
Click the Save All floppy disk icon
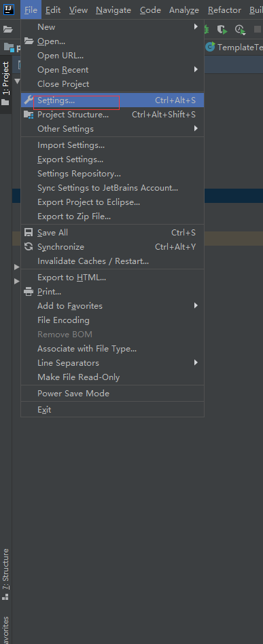click(x=29, y=233)
